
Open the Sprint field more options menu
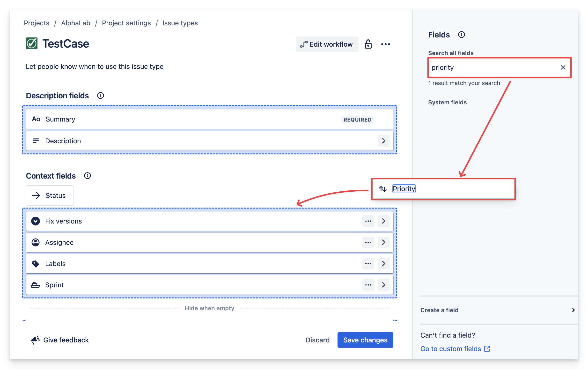pyautogui.click(x=368, y=285)
